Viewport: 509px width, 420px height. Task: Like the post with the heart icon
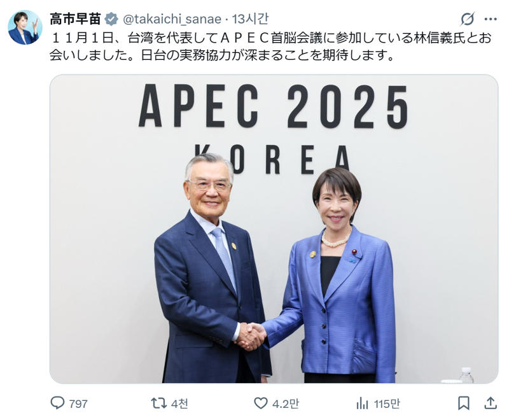click(260, 403)
